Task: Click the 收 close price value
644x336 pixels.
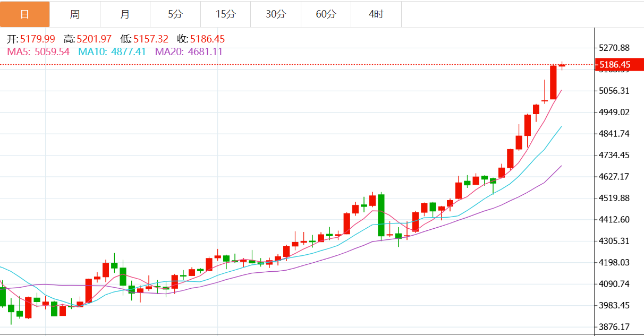Action: click(x=207, y=39)
